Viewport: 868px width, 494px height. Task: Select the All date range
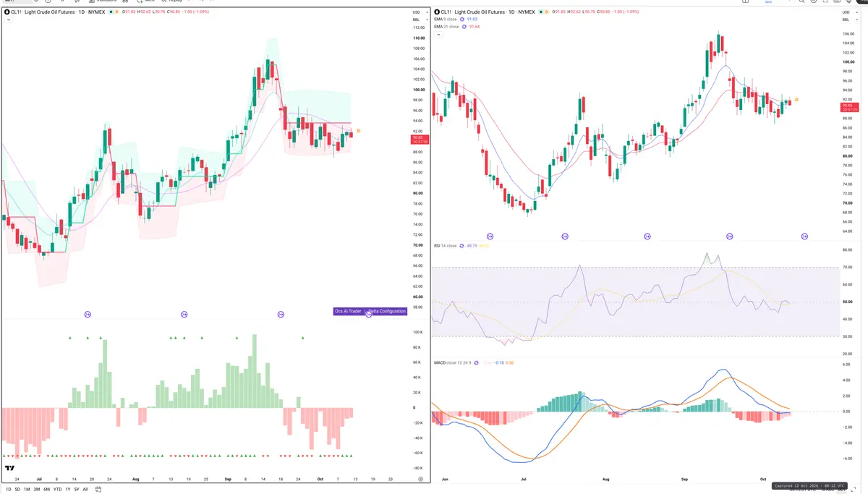point(85,489)
